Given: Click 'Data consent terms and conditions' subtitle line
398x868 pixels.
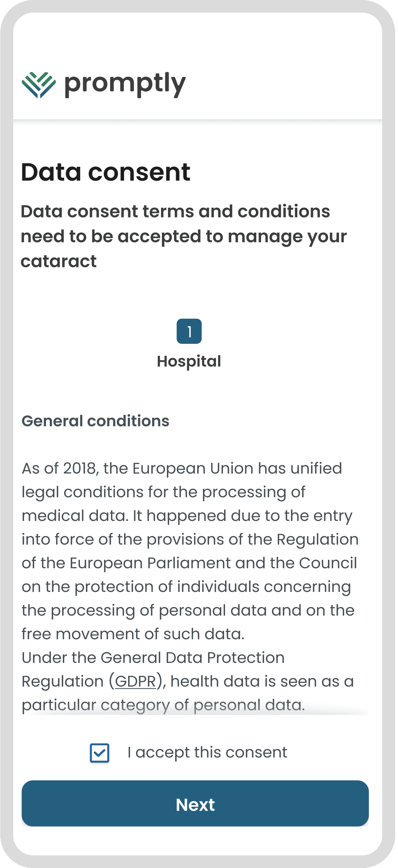Looking at the screenshot, I should 175,212.
